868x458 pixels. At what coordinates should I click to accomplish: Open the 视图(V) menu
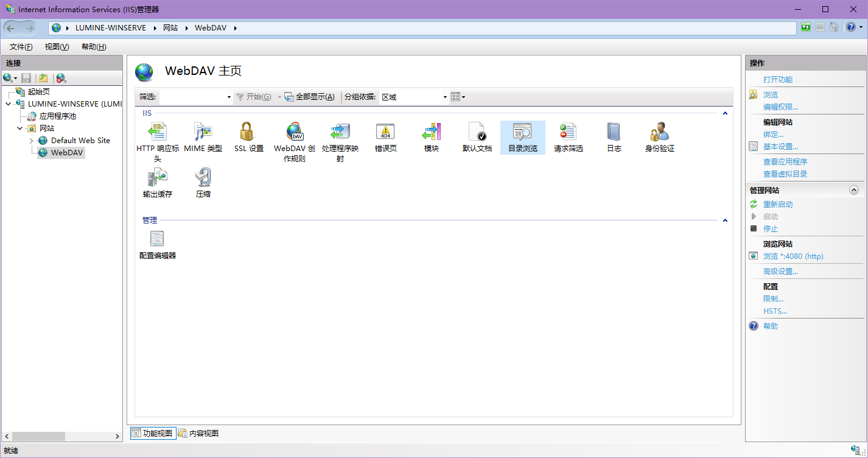(x=57, y=47)
